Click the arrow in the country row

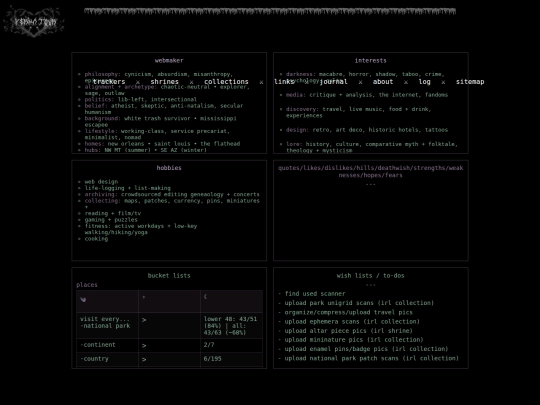[x=144, y=360]
